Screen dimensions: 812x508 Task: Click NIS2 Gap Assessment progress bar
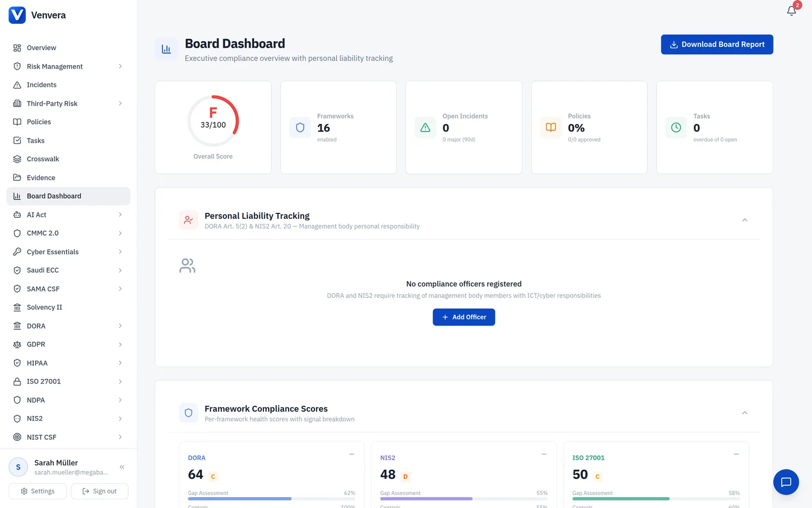(x=464, y=498)
